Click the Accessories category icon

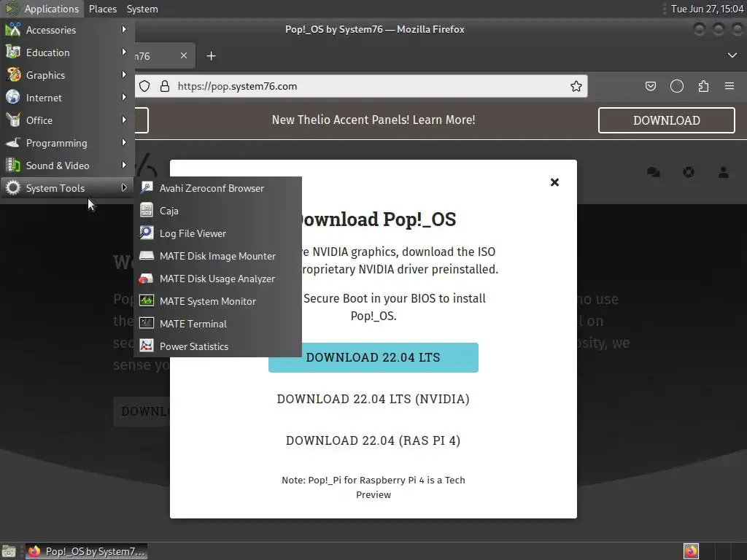(x=13, y=29)
